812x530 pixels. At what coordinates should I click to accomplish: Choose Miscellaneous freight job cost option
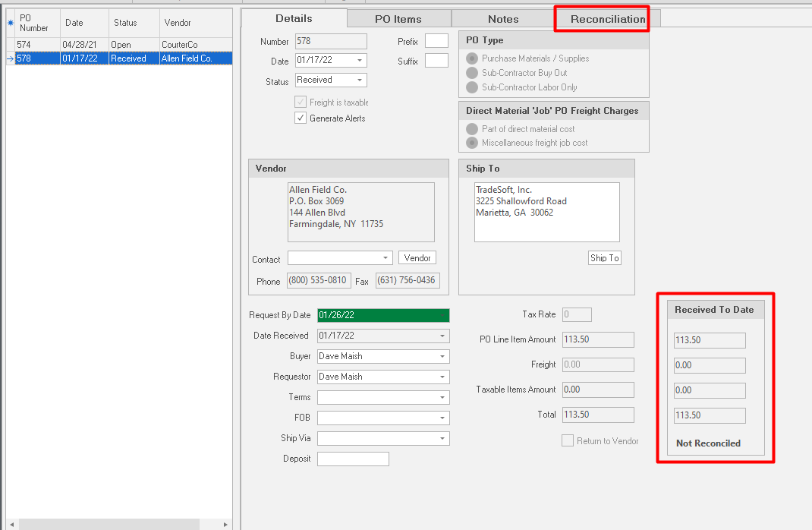[x=472, y=143]
